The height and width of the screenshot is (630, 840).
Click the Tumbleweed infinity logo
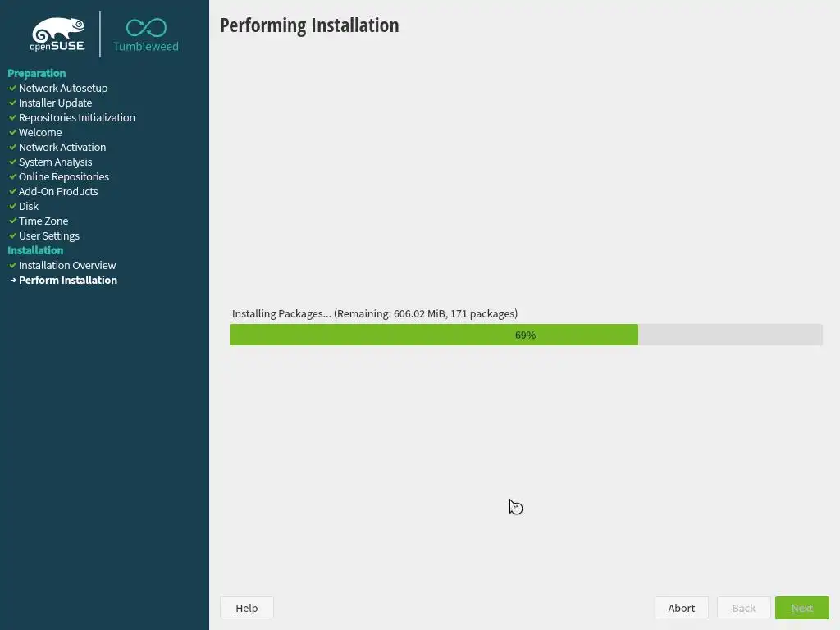click(146, 34)
